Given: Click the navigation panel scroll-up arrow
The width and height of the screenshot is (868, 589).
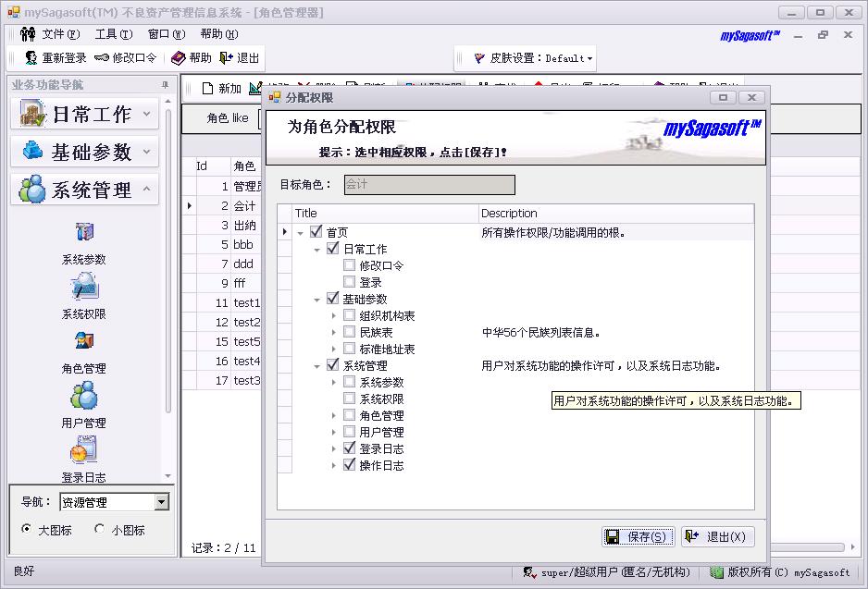Looking at the screenshot, I should tap(167, 102).
